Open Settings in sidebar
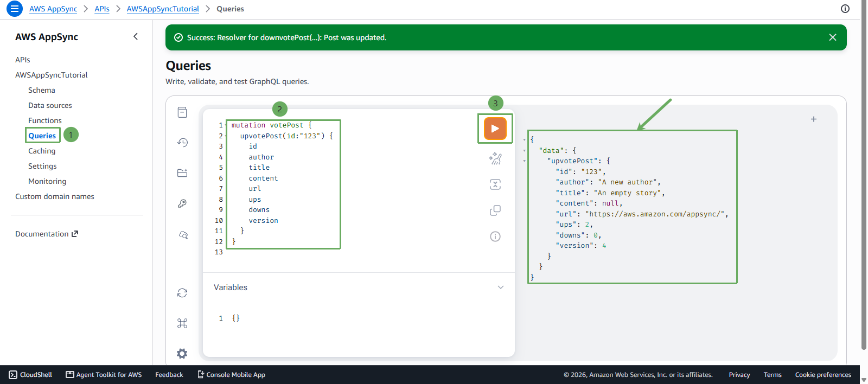 tap(42, 166)
